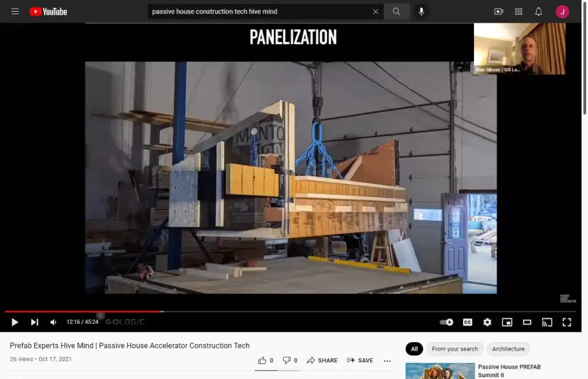
Task: Open the YouTube guide hamburger menu
Action: (x=15, y=12)
